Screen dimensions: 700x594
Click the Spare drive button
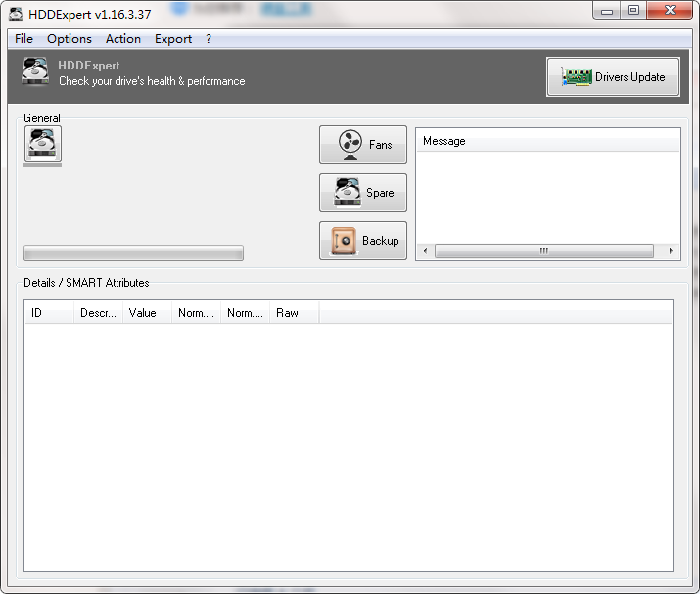[363, 193]
